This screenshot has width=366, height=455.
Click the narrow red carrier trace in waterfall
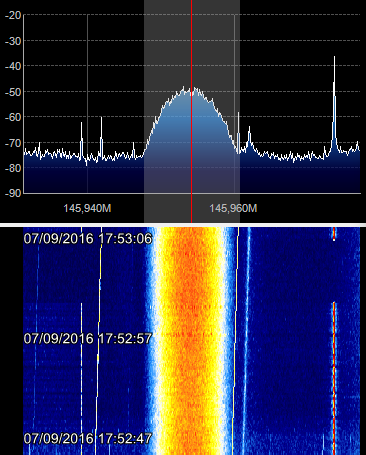[334, 377]
